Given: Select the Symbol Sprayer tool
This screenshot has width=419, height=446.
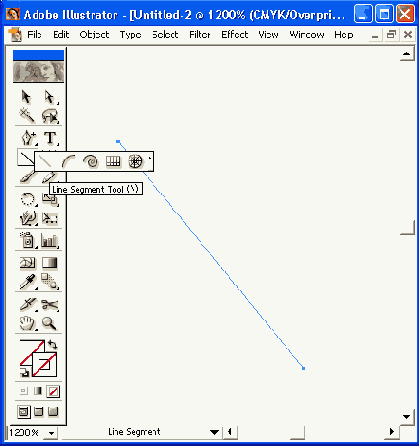Looking at the screenshot, I should pos(28,240).
